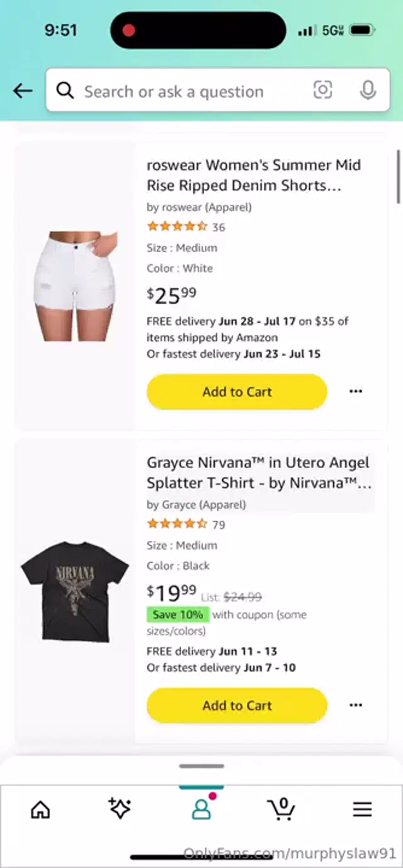
Task: Open more options for roswear shorts
Action: click(x=356, y=391)
